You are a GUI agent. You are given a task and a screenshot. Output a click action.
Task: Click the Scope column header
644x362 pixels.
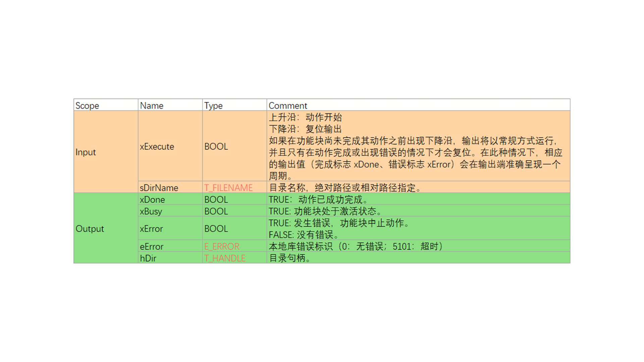click(87, 106)
